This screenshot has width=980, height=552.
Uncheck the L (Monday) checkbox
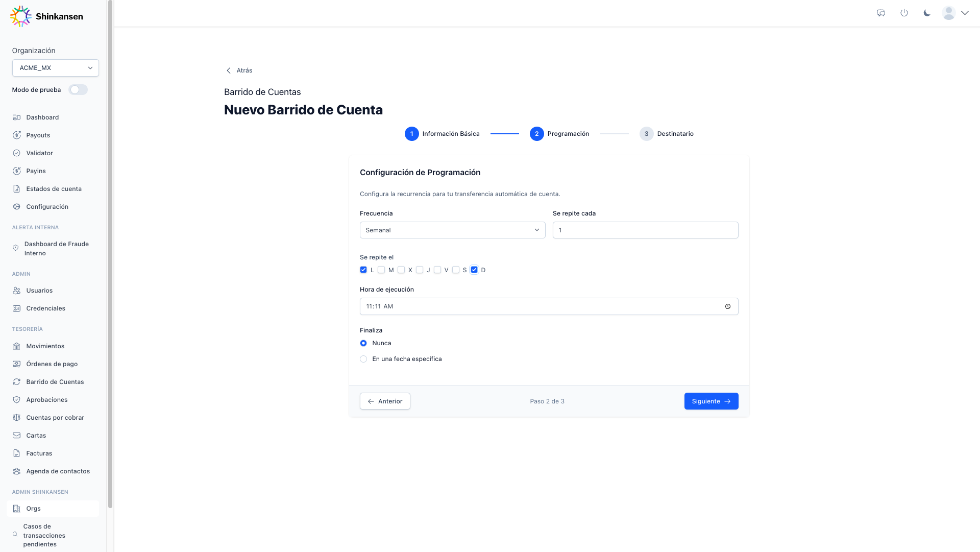tap(363, 270)
